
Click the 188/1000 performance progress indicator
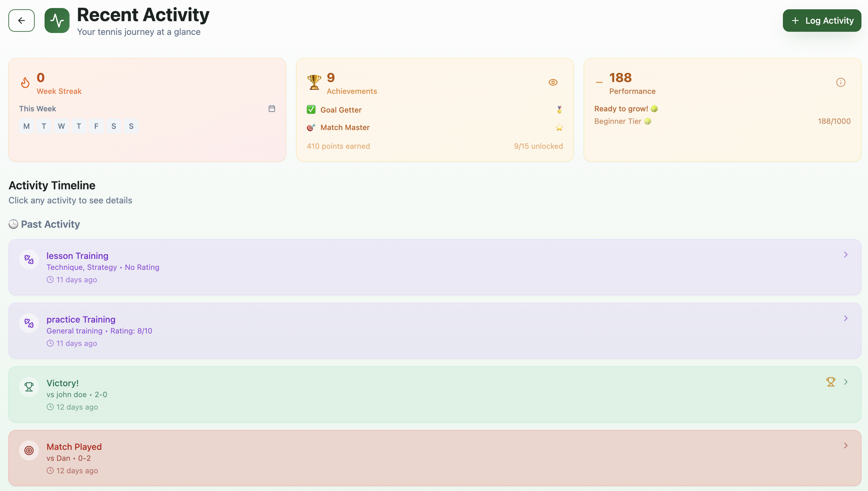pos(834,121)
